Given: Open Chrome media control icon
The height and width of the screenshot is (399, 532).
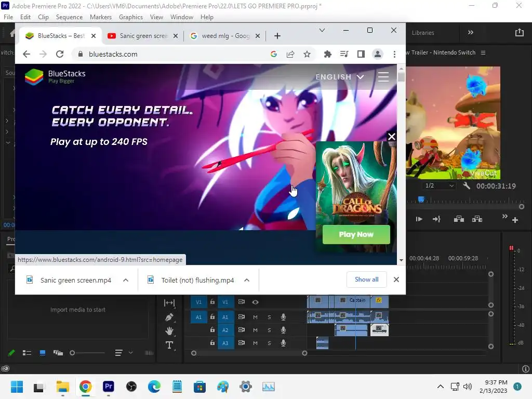Looking at the screenshot, I should [344, 54].
